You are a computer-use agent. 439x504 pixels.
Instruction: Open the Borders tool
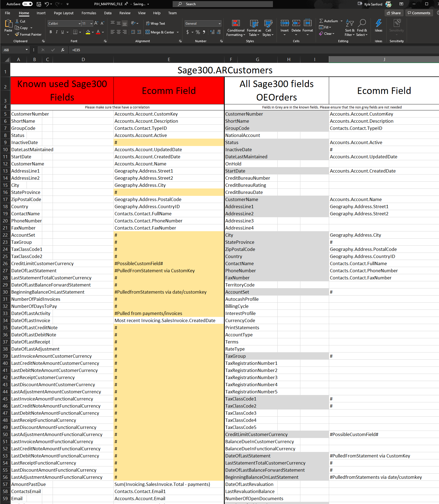coord(75,32)
